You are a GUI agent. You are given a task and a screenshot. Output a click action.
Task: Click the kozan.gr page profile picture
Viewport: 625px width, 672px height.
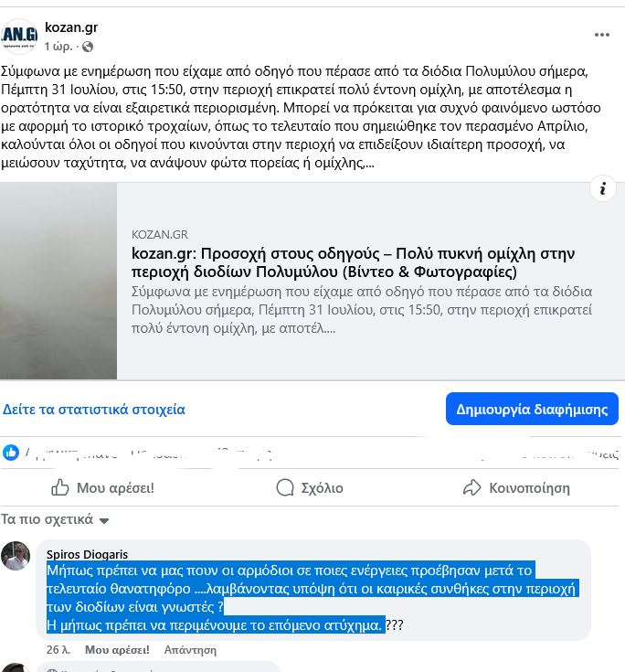19,36
